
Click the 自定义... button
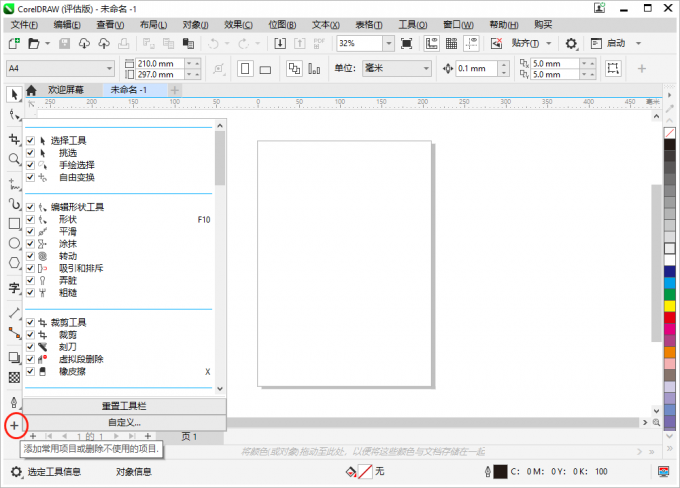(124, 422)
